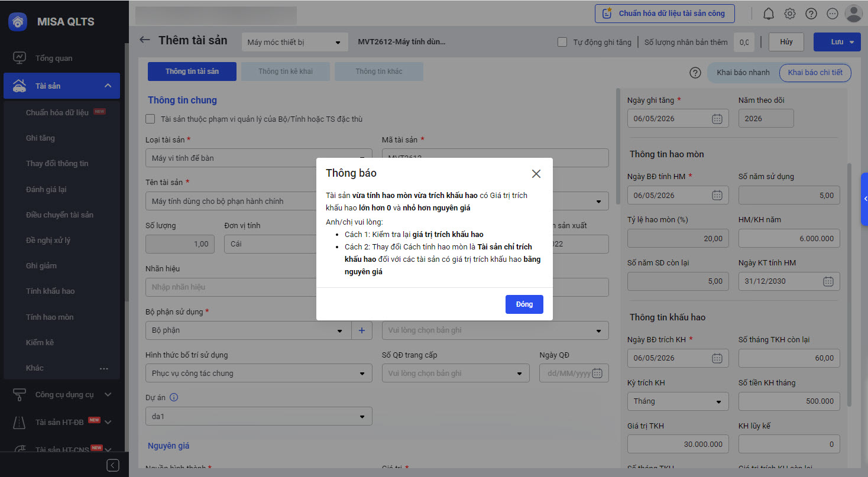Click the info icon next to Dự án
Viewport: 868px width, 477px height.
tap(174, 397)
